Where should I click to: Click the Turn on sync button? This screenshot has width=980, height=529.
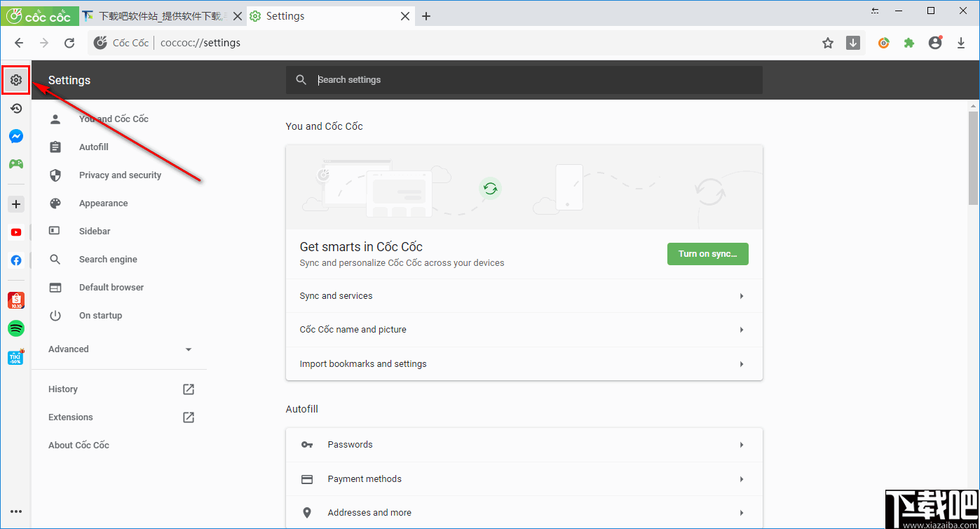[707, 254]
